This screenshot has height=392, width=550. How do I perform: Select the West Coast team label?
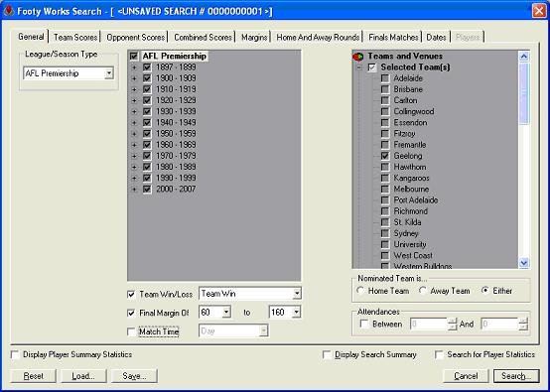tap(413, 255)
